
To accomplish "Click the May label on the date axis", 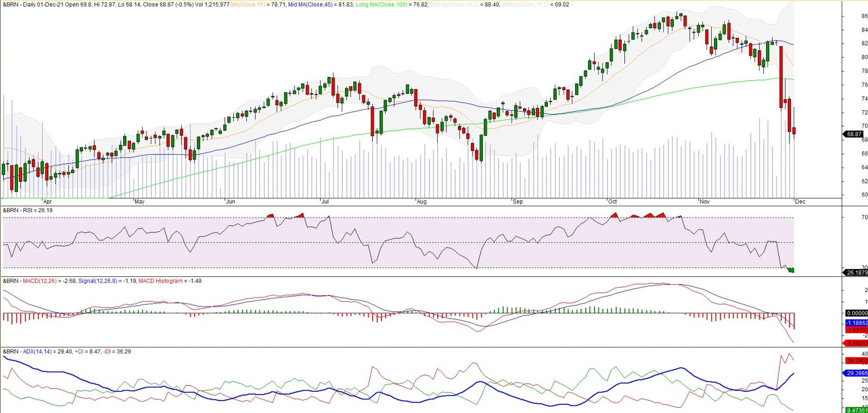I will 139,201.
